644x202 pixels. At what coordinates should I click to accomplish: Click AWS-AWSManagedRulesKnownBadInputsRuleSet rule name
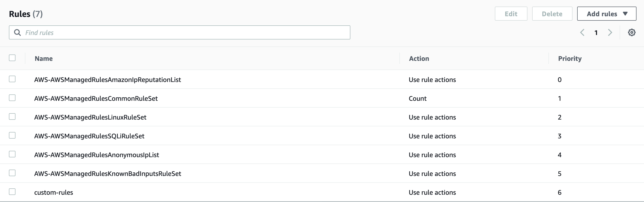(107, 174)
